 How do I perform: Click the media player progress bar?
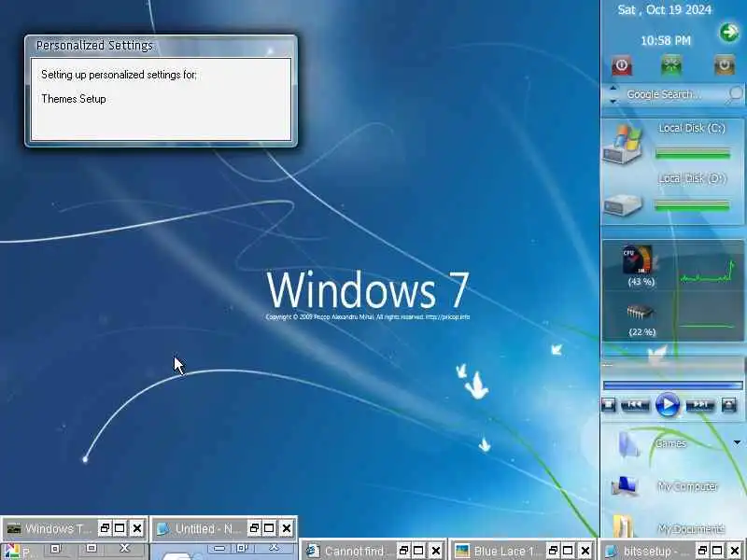point(672,385)
